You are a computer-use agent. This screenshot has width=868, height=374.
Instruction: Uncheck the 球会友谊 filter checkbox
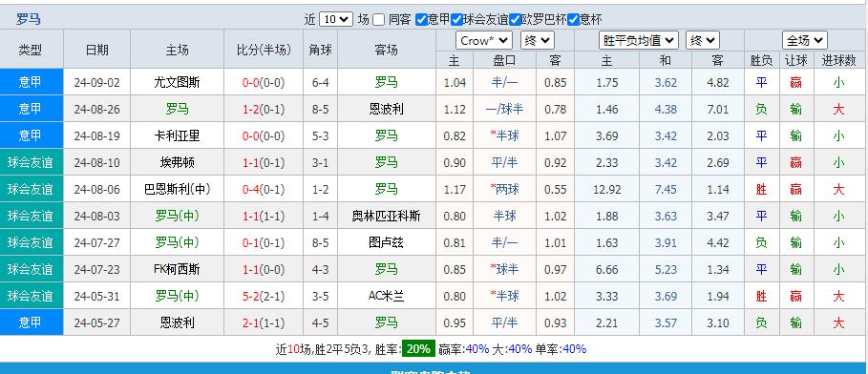tap(456, 20)
